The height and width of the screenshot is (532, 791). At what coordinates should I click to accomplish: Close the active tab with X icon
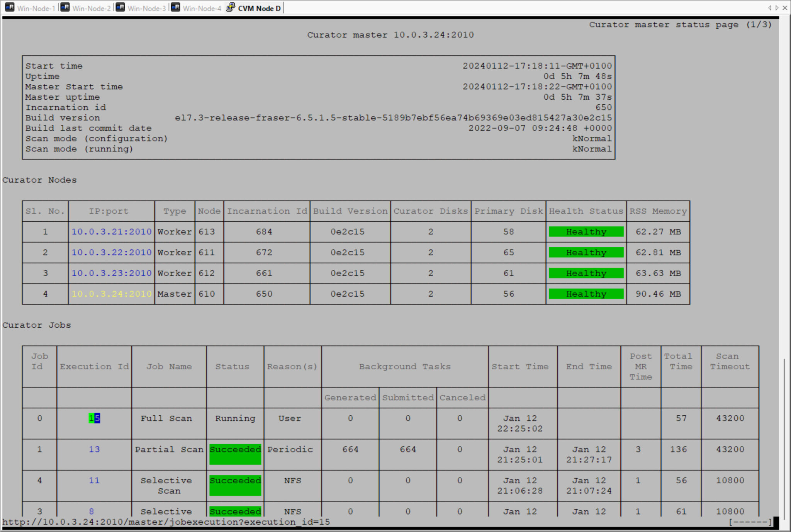point(785,8)
